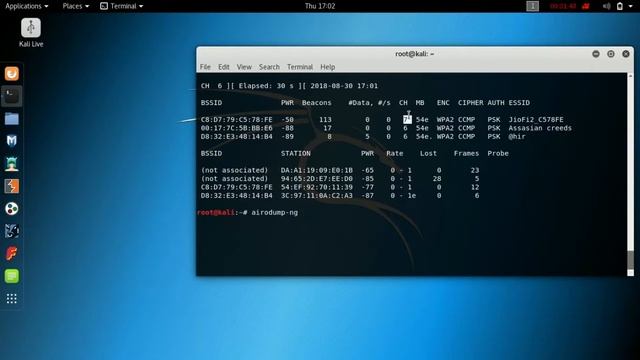
Task: Launch BeEF dark blue dock icon
Action: click(11, 231)
